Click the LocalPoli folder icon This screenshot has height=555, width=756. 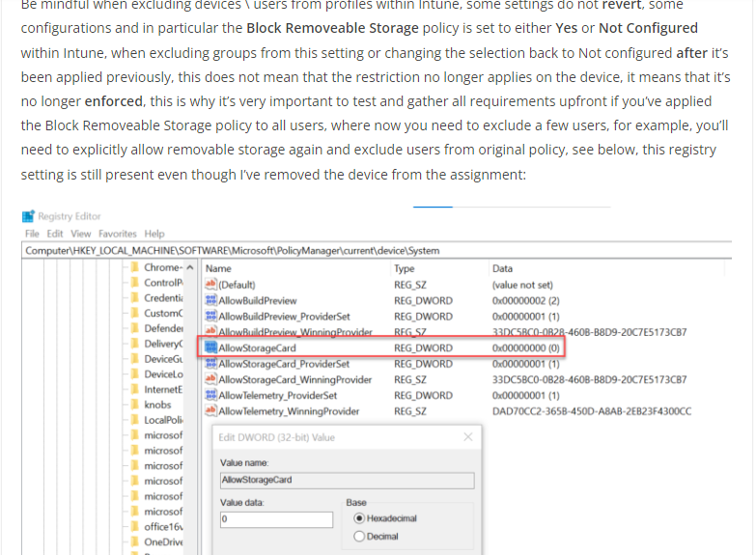click(x=135, y=420)
